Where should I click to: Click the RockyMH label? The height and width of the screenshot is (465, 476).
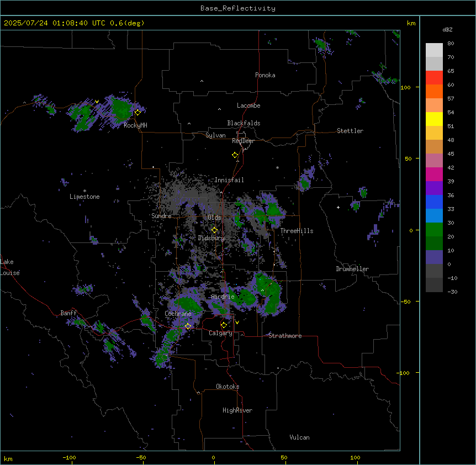coord(135,125)
